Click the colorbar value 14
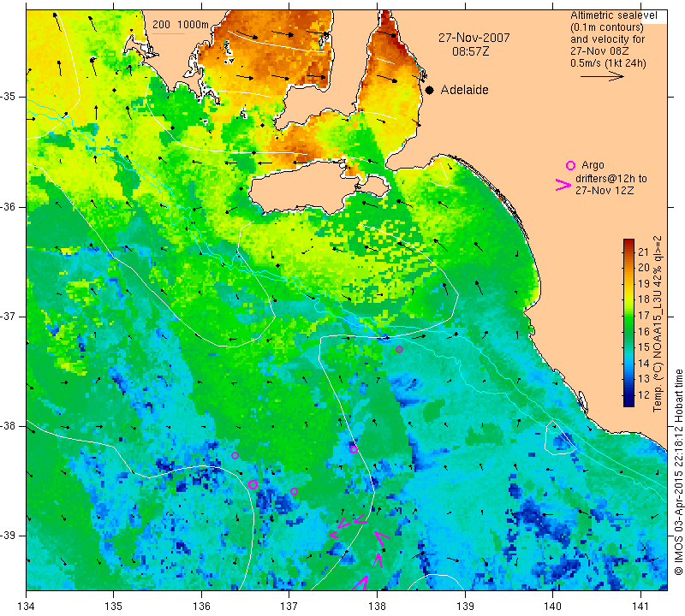Image resolution: width=685 pixels, height=616 pixels. 644,363
